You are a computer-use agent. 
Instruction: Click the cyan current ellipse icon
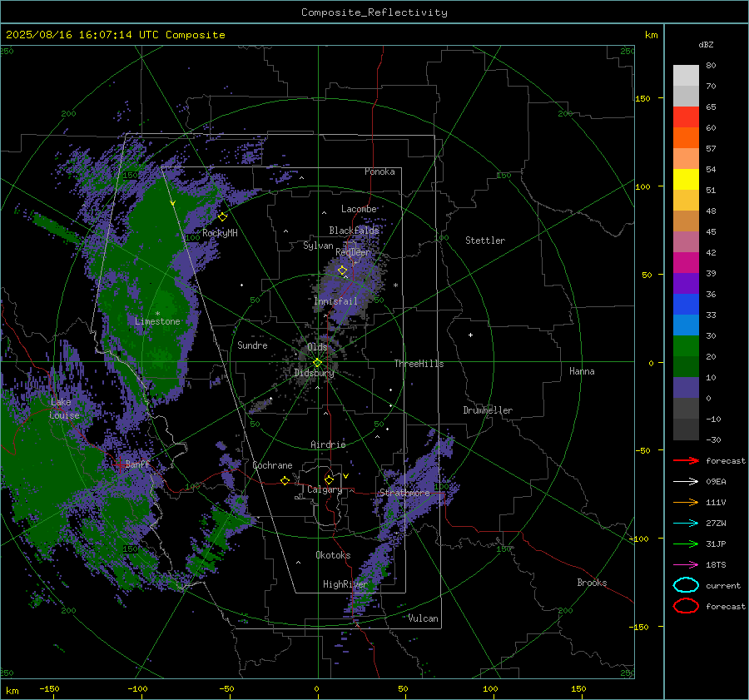[x=686, y=585]
